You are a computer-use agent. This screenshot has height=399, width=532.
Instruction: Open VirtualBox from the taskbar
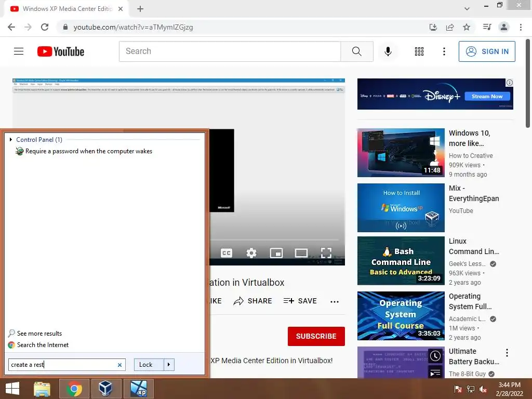(x=106, y=389)
